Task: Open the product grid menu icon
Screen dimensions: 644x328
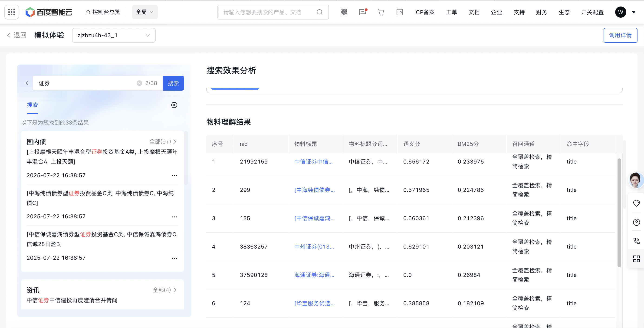Action: click(12, 12)
